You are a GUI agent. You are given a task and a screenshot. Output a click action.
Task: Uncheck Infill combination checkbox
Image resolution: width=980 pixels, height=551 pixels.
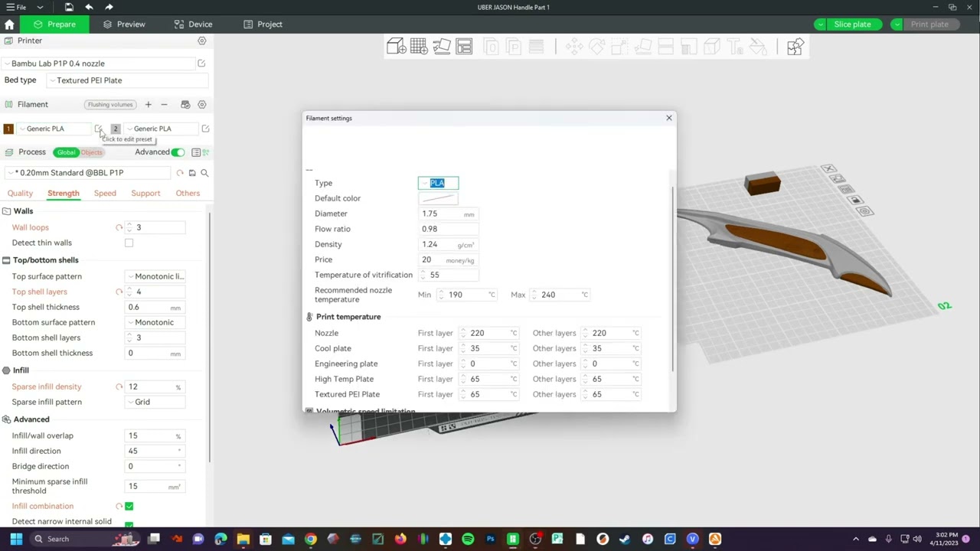click(129, 506)
